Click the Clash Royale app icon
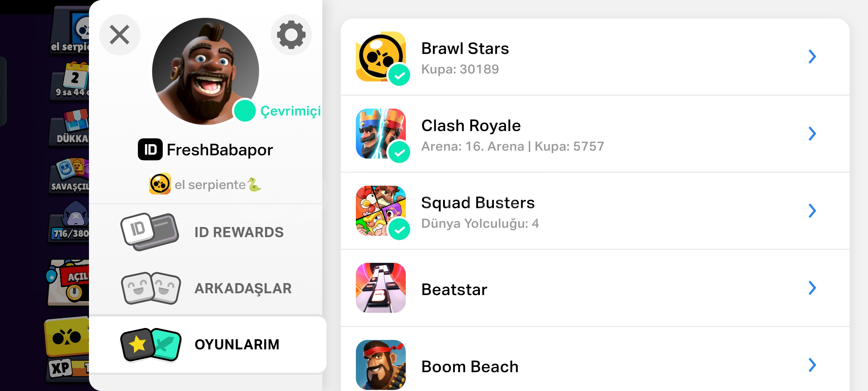Screen dimensions: 868x391 pyautogui.click(x=381, y=134)
